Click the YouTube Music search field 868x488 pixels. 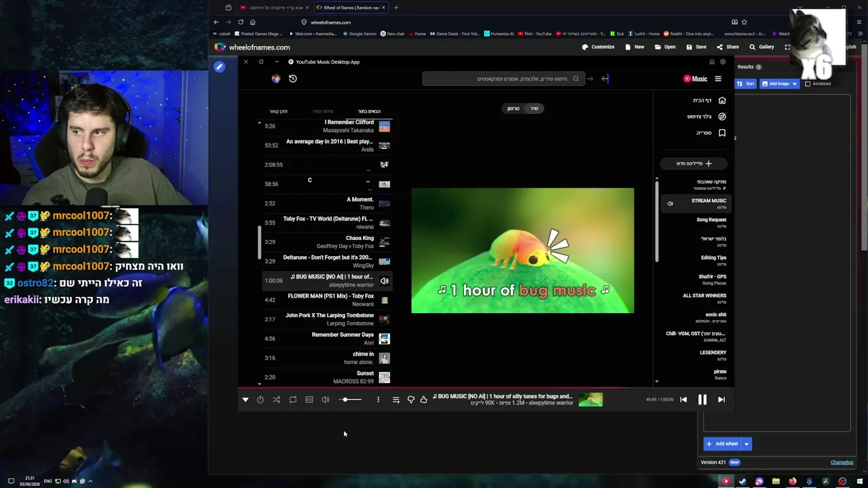click(502, 79)
